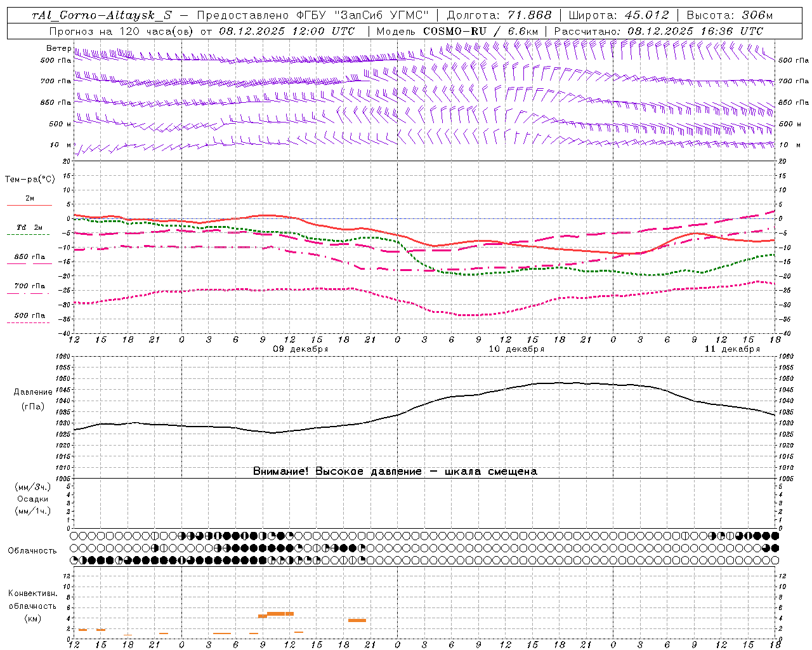
Task: Select the "Модель COSMO-RU / 6.6км" text
Action: point(457,31)
